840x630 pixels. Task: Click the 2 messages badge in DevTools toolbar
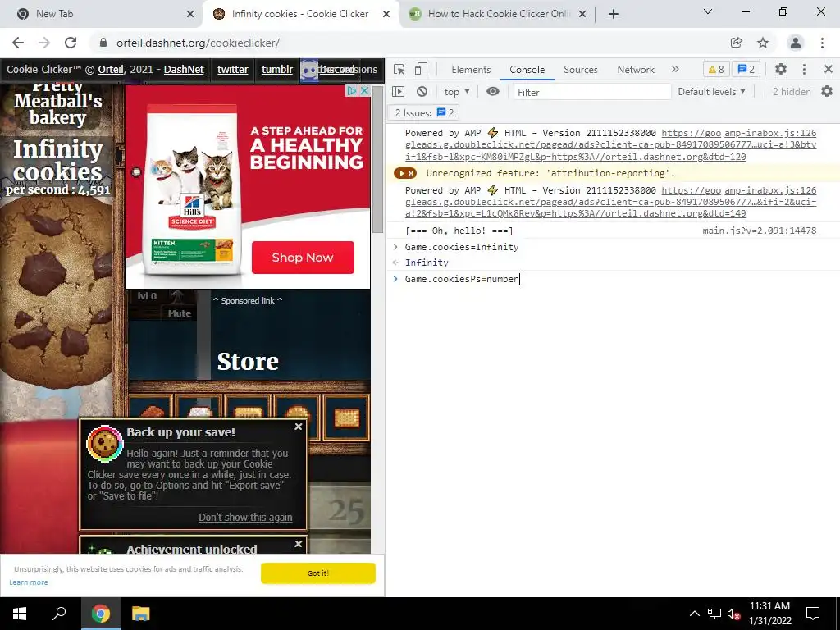(x=746, y=69)
